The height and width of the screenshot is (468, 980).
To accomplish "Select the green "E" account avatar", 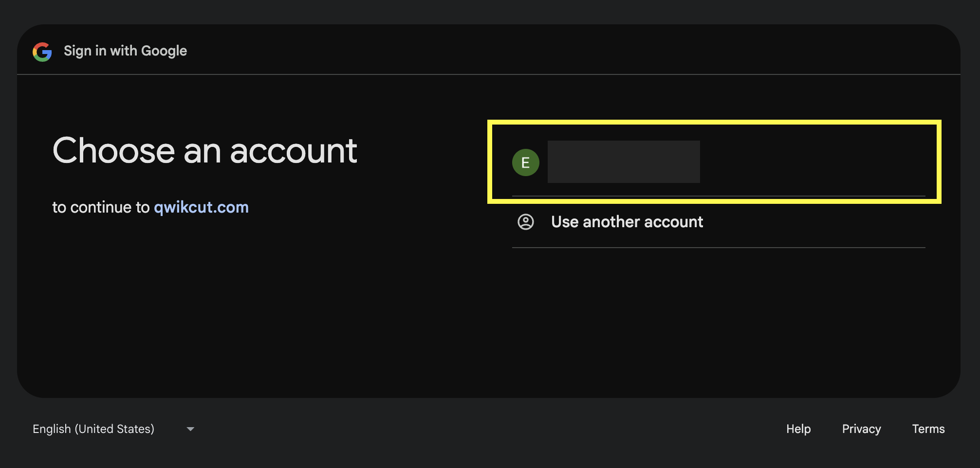I will coord(525,162).
